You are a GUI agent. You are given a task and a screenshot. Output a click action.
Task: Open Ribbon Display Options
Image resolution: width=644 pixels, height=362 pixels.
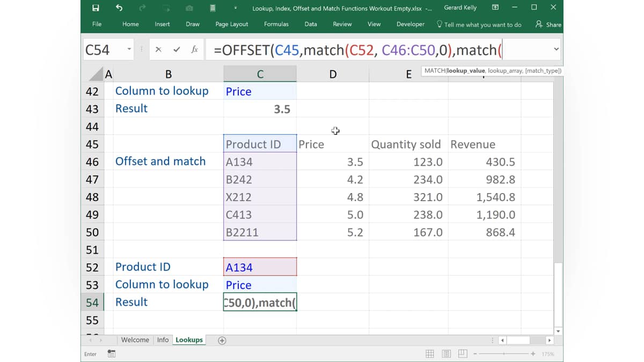[x=495, y=8]
